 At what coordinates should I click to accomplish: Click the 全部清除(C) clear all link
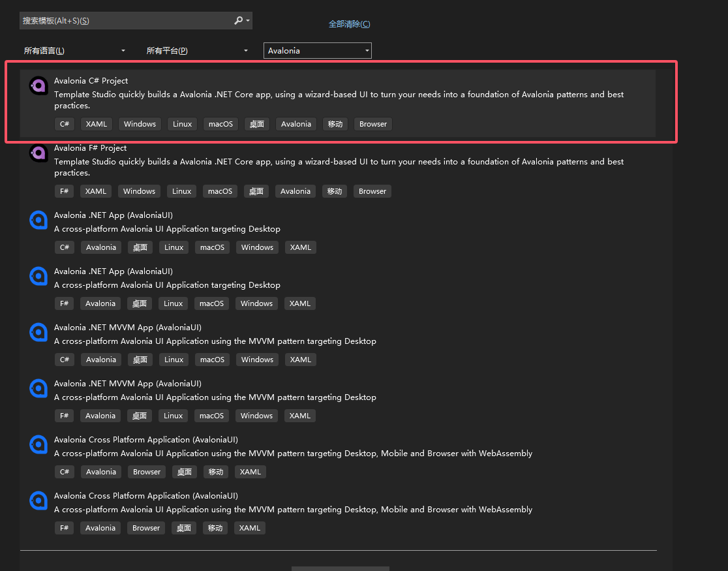[x=349, y=24]
